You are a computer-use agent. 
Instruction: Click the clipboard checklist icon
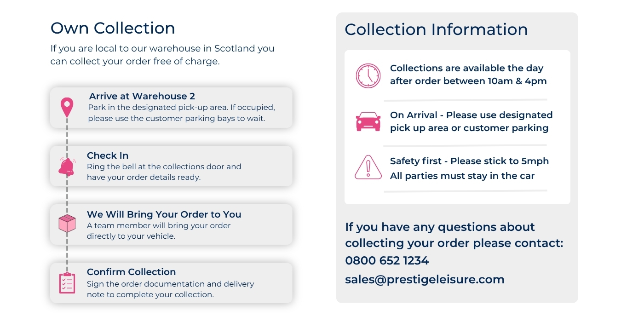point(67,283)
